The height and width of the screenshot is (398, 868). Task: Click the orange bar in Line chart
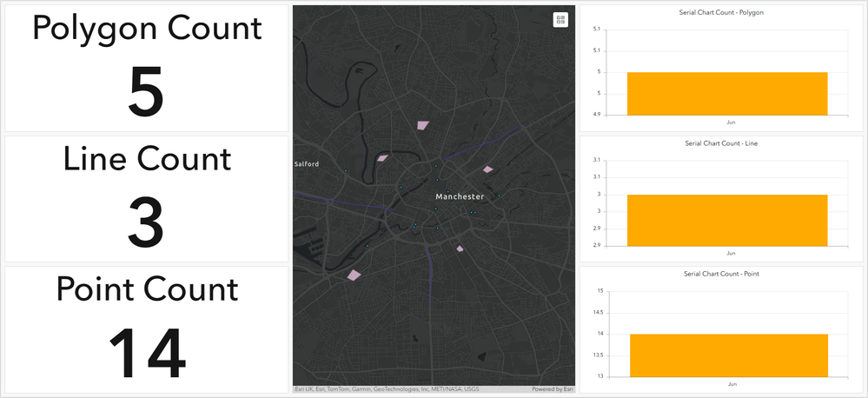click(727, 221)
